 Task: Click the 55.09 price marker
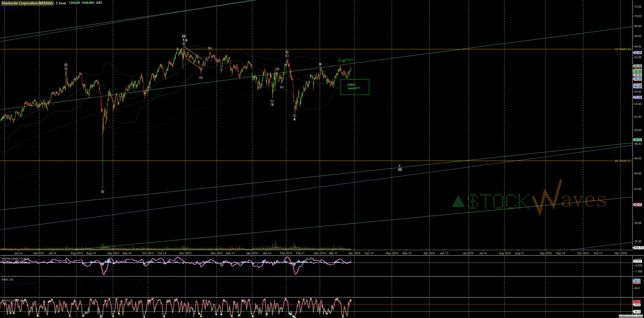click(x=638, y=97)
